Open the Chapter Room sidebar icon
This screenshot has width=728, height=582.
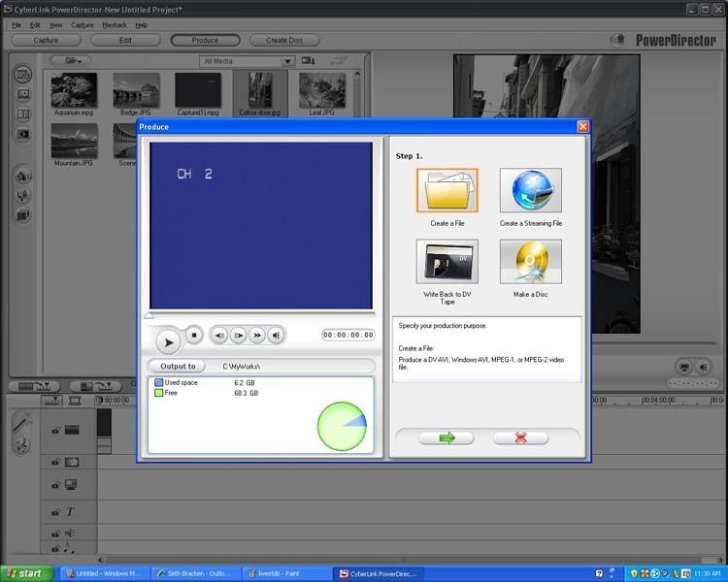click(x=22, y=215)
